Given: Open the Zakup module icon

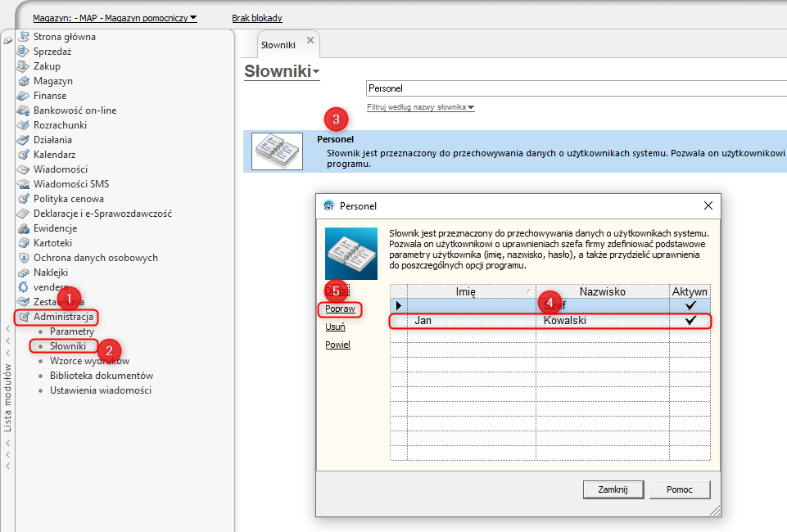Looking at the screenshot, I should tap(24, 66).
